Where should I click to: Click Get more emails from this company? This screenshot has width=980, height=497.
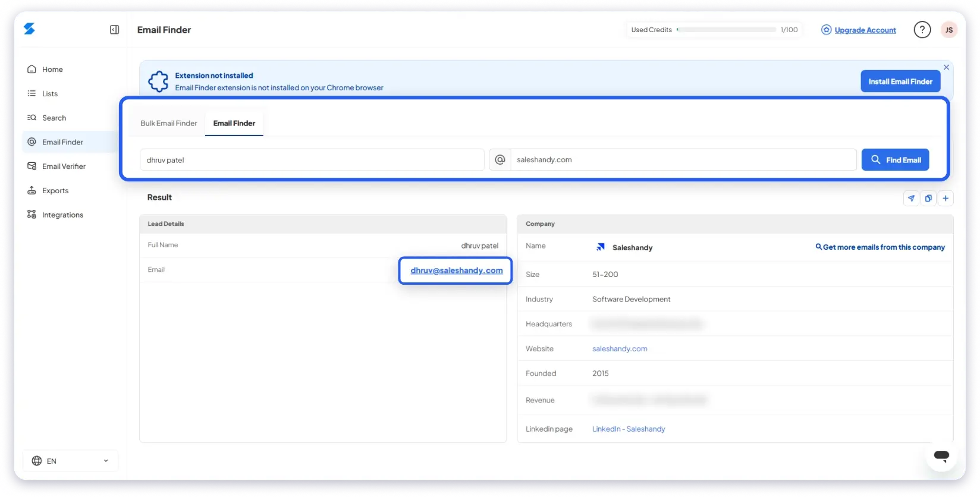pyautogui.click(x=880, y=247)
